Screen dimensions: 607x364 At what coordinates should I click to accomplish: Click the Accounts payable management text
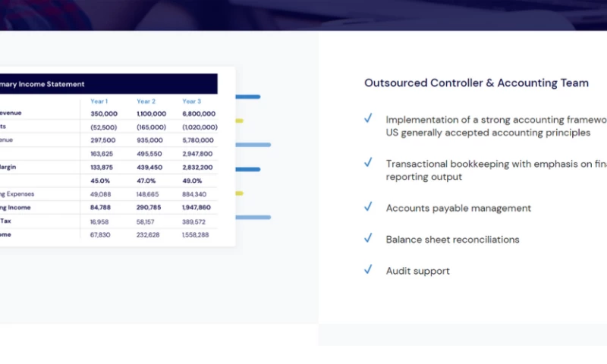[458, 208]
